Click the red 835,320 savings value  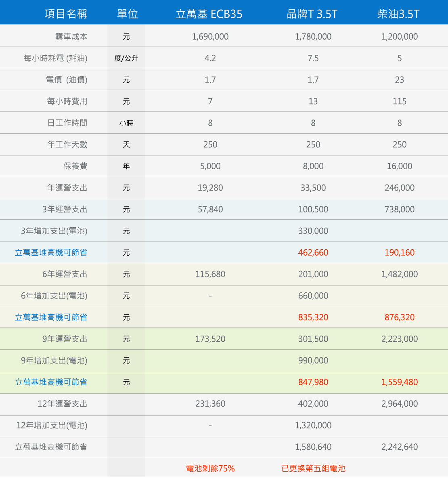pyautogui.click(x=313, y=317)
